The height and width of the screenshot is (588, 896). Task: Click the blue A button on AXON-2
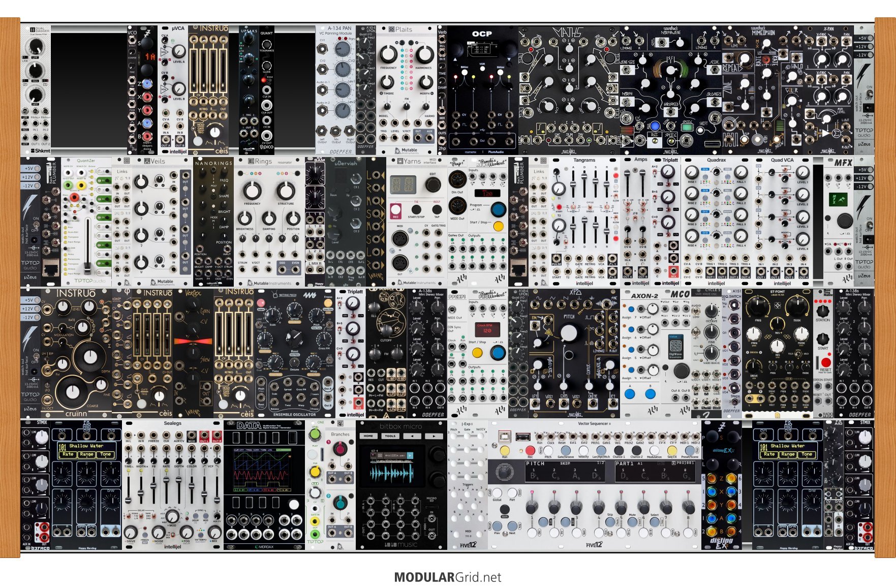(630, 394)
